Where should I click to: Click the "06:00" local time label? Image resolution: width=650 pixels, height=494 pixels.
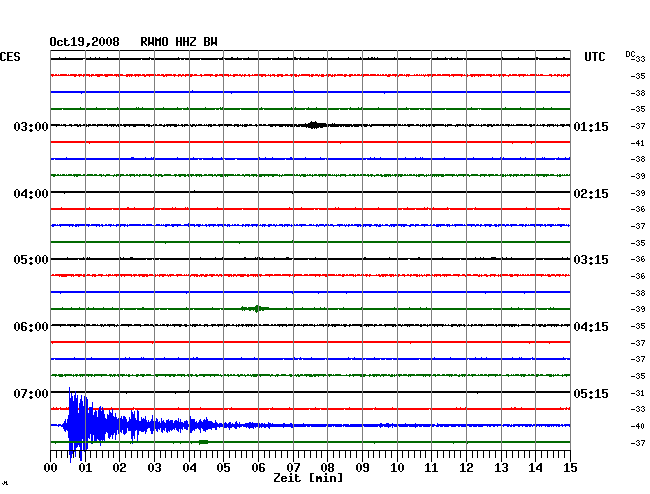(x=31, y=327)
